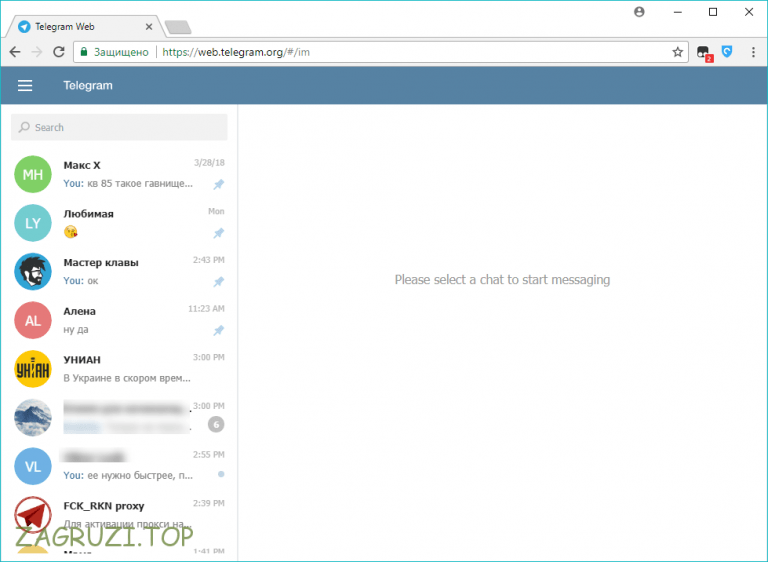Open the Любимая chat
768x562 pixels.
[119, 223]
